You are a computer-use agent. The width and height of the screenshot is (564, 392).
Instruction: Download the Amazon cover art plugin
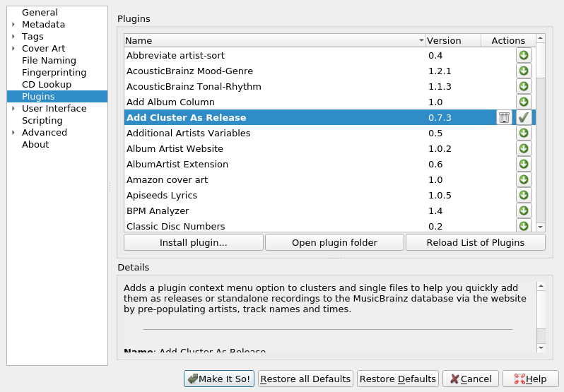pyautogui.click(x=524, y=179)
